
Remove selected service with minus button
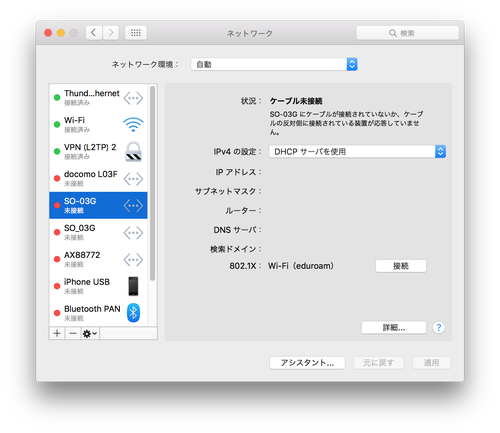click(73, 333)
